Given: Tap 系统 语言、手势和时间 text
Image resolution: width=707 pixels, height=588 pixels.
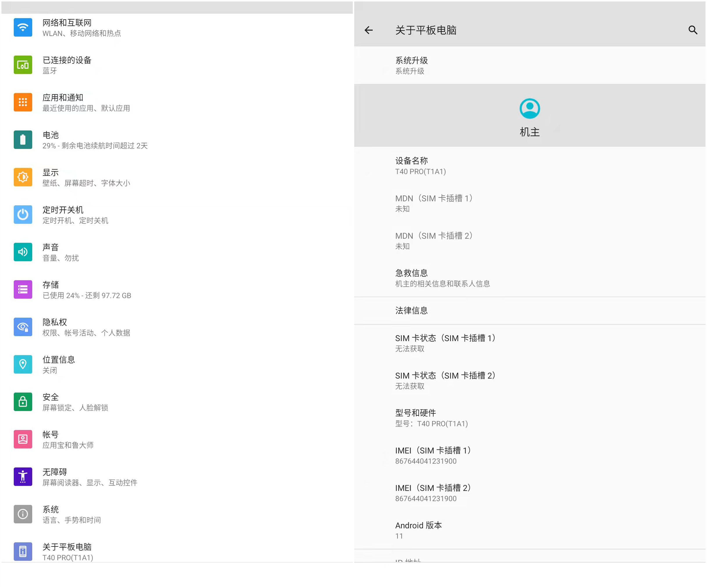Looking at the screenshot, I should coord(72,514).
